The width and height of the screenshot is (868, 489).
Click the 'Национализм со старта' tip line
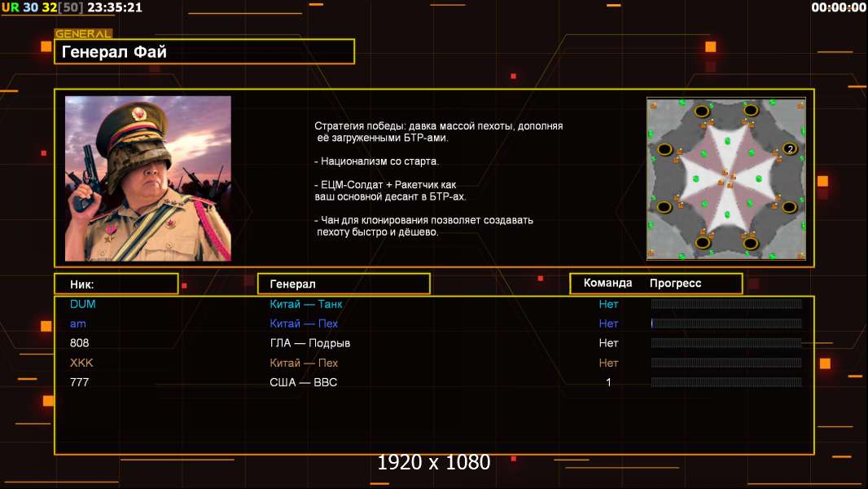pyautogui.click(x=376, y=161)
